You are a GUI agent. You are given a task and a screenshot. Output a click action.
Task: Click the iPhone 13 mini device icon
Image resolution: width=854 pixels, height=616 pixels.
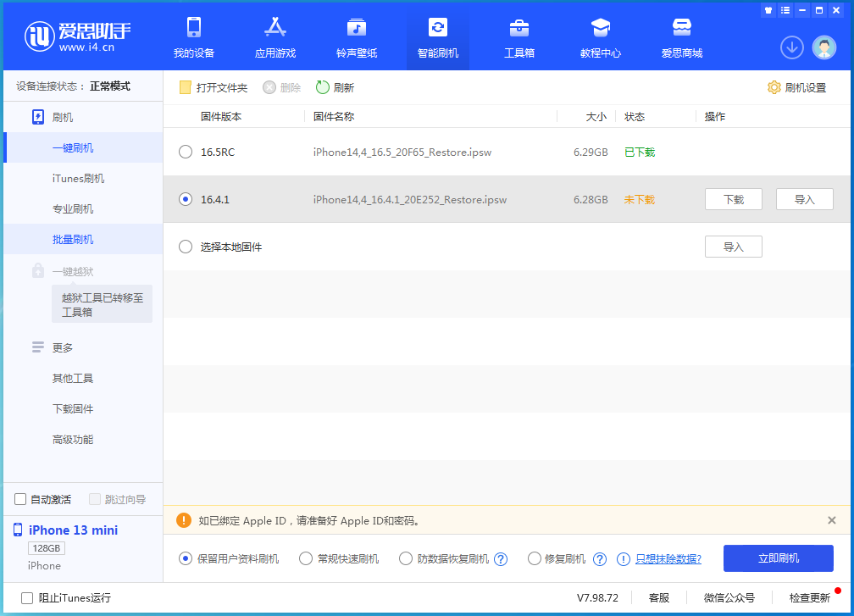click(x=18, y=530)
